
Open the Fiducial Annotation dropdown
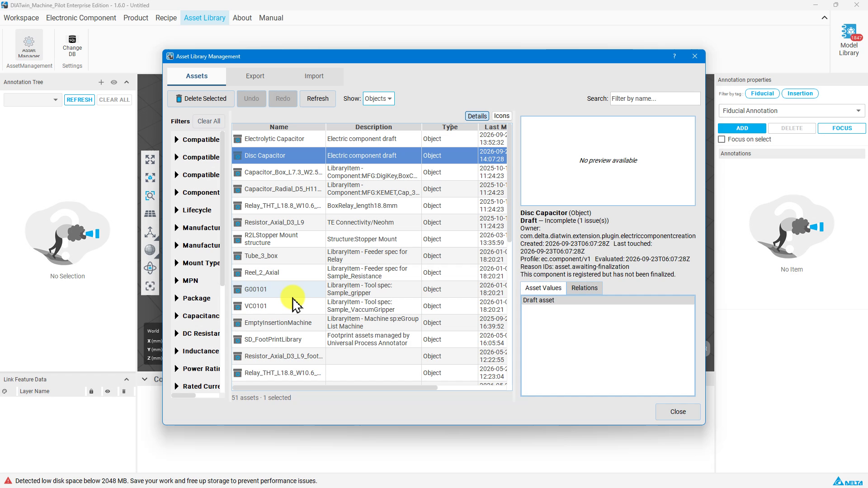point(792,111)
